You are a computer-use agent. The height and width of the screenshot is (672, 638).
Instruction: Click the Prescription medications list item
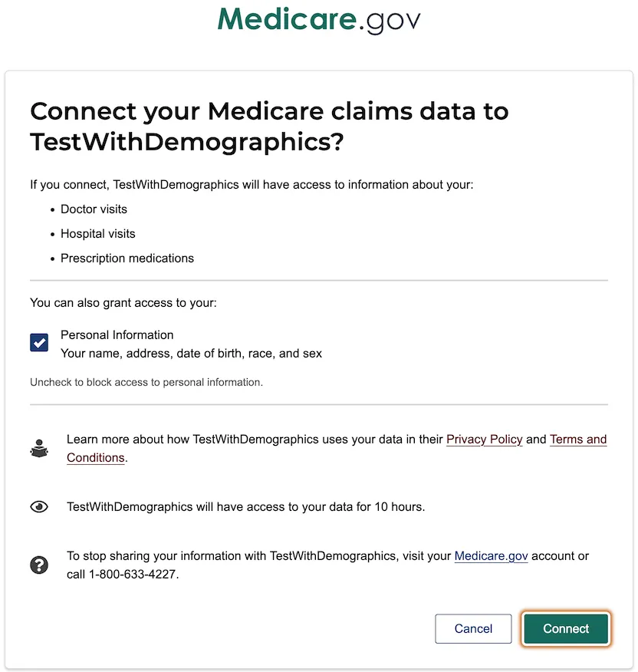pyautogui.click(x=127, y=259)
